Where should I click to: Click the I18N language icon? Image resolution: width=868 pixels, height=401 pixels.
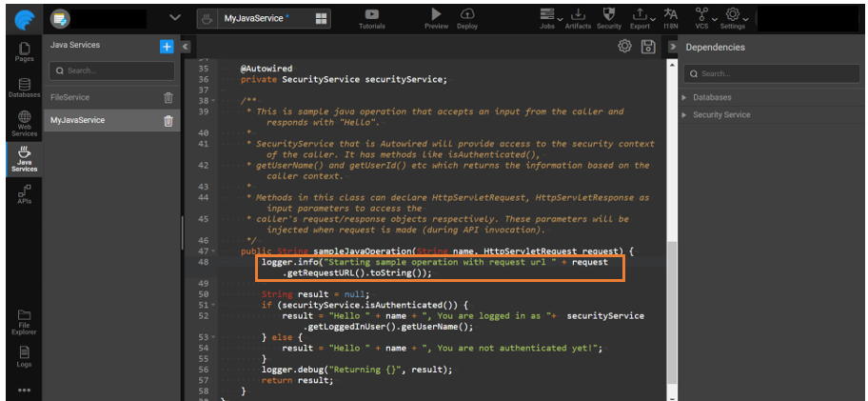click(x=671, y=14)
